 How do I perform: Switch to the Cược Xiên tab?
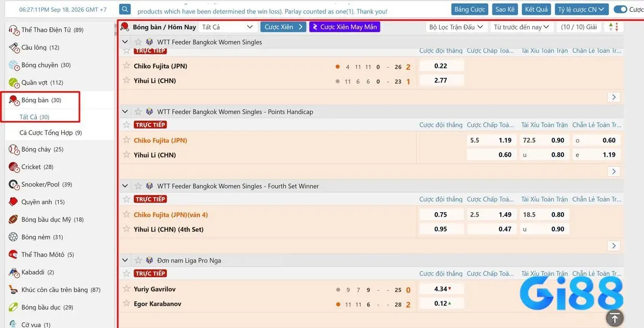pos(283,27)
